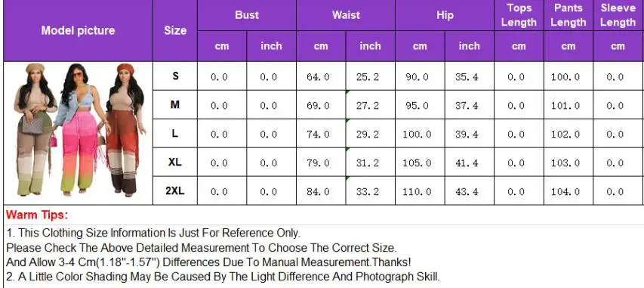Click the size L row label
The width and height of the screenshot is (644, 288).
(175, 134)
